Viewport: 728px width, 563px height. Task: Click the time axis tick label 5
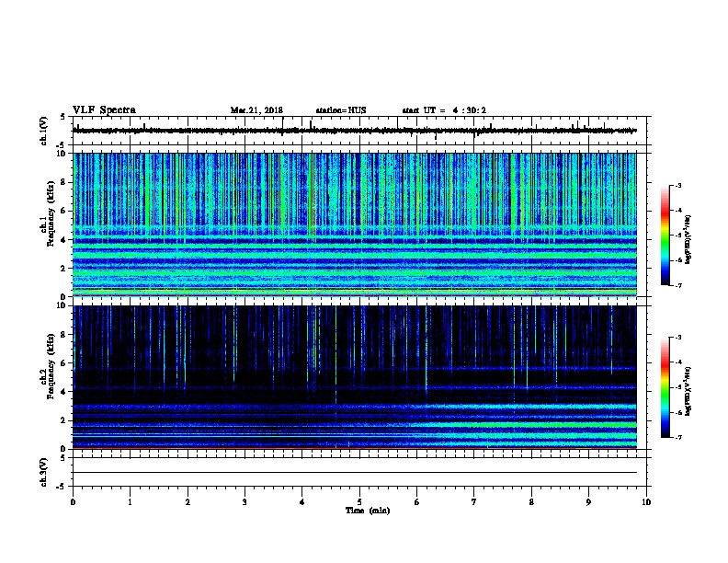tap(359, 502)
